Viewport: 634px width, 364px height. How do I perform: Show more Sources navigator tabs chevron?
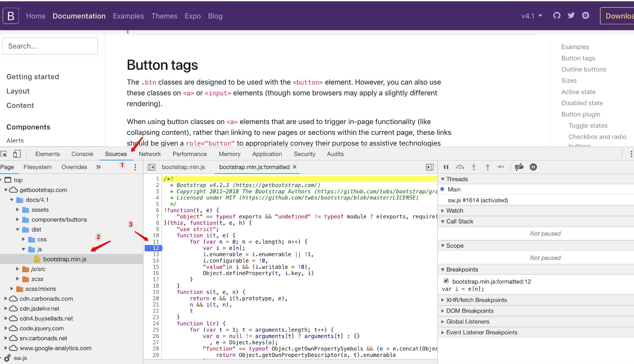coord(98,167)
